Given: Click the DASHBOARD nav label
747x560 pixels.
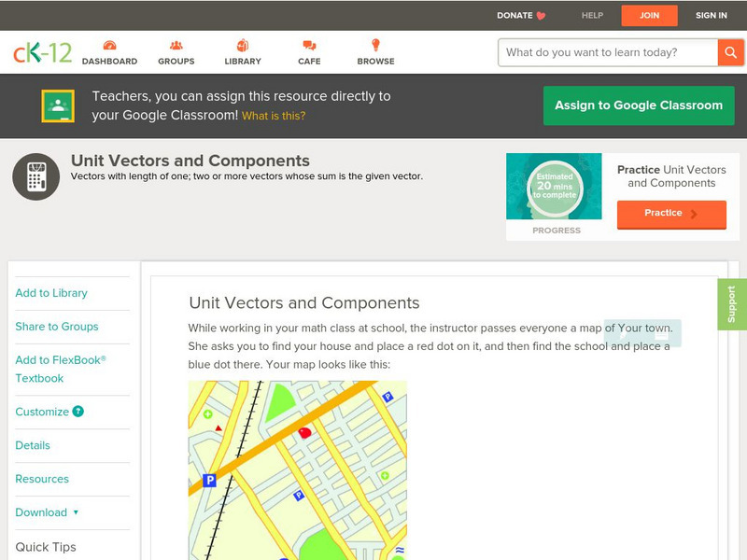Looking at the screenshot, I should 109,62.
